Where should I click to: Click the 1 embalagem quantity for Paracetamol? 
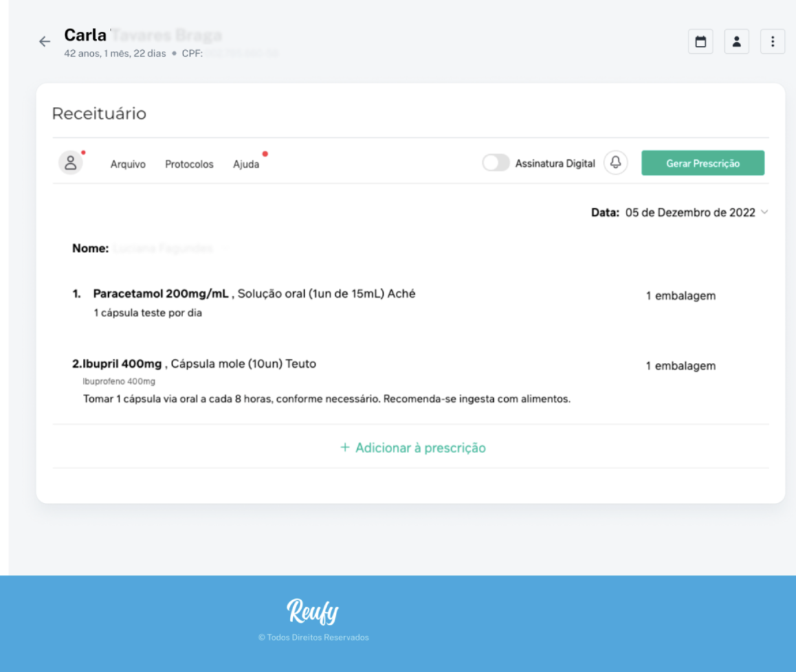(681, 296)
